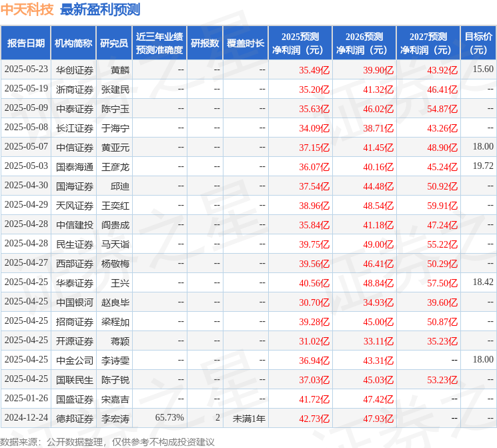Click the 54.87亿 forecast value

pyautogui.click(x=442, y=109)
